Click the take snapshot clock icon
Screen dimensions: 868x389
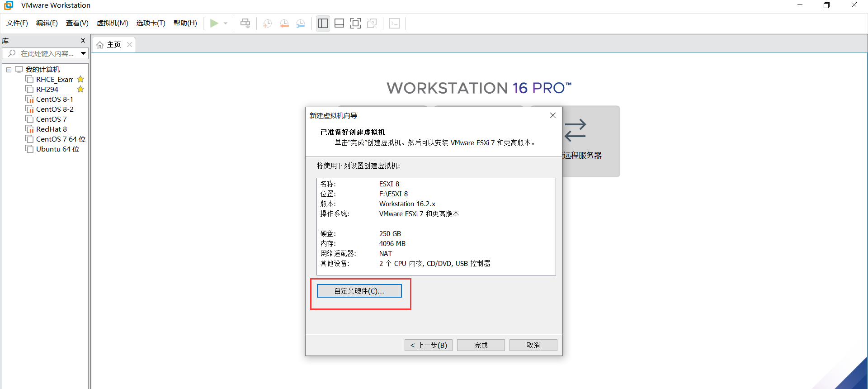click(268, 23)
